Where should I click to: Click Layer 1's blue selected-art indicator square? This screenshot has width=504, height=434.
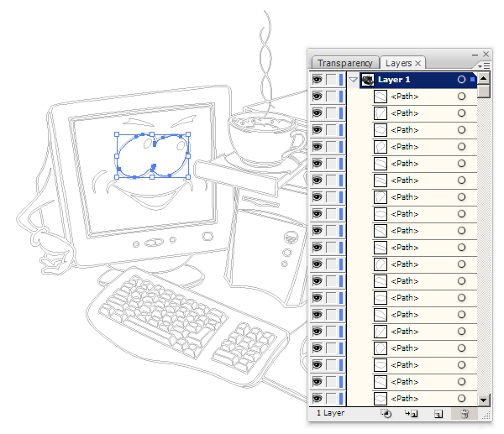pyautogui.click(x=472, y=80)
